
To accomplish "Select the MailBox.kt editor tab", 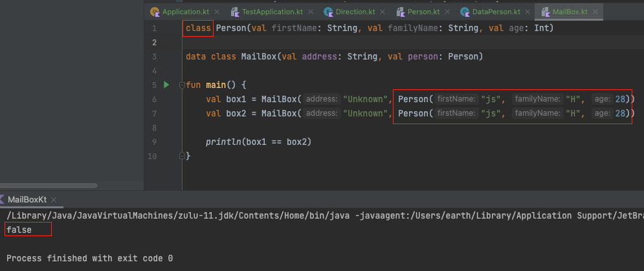I will (x=570, y=12).
